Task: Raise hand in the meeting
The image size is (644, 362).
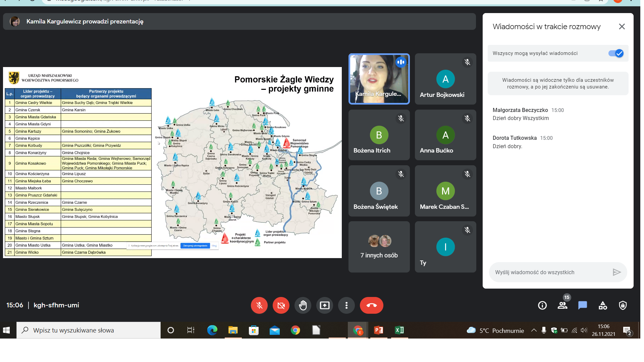Action: click(303, 305)
